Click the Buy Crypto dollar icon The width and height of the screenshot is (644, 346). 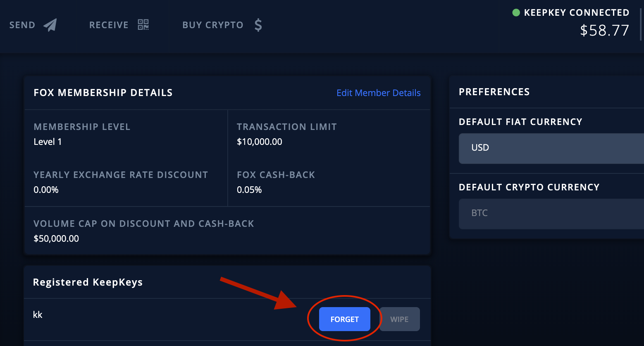coord(258,25)
